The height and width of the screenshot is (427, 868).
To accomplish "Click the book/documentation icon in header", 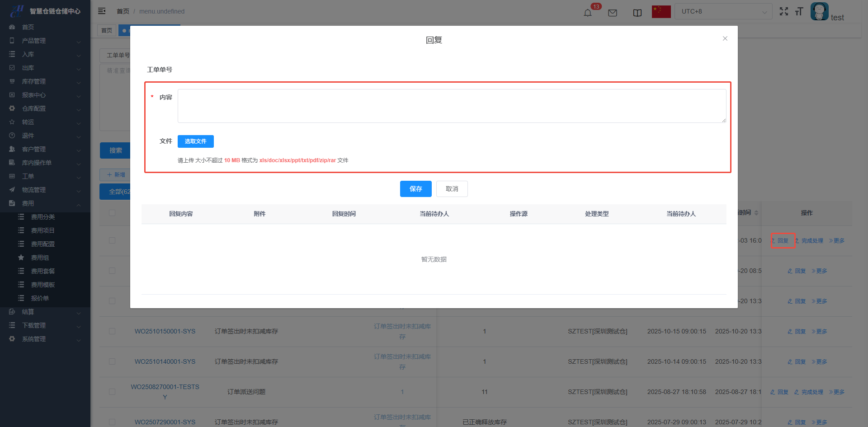I will (x=637, y=13).
